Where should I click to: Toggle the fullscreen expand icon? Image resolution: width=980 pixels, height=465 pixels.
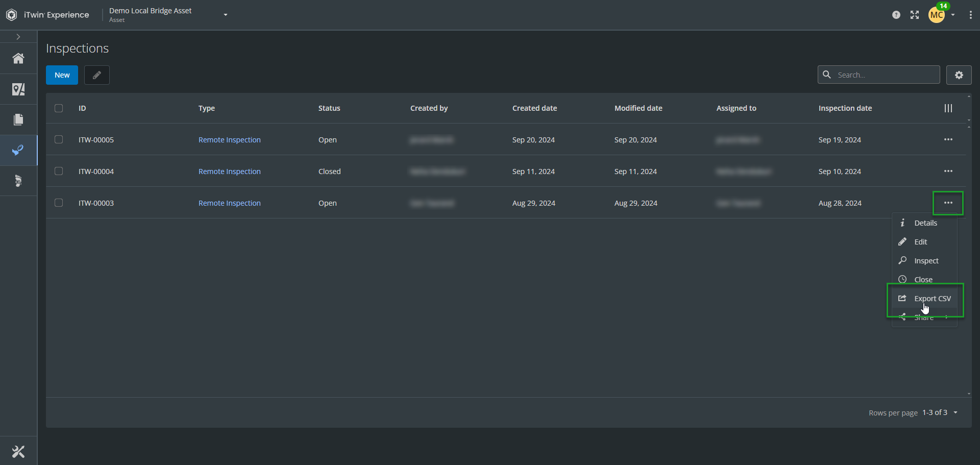(914, 15)
